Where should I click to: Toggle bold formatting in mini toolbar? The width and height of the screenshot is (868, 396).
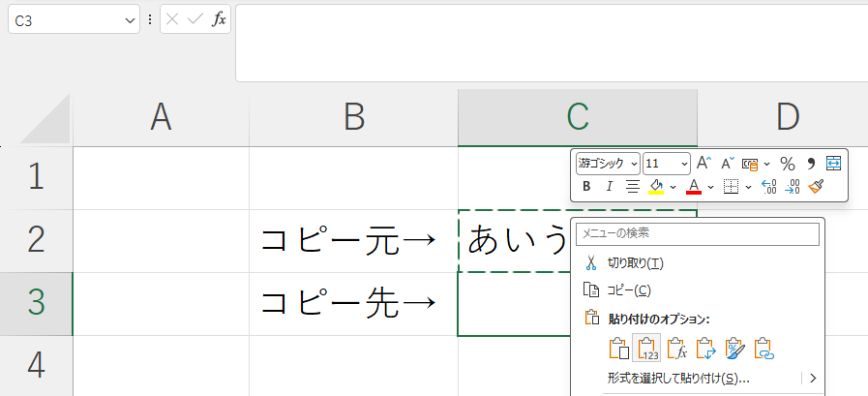pos(586,187)
